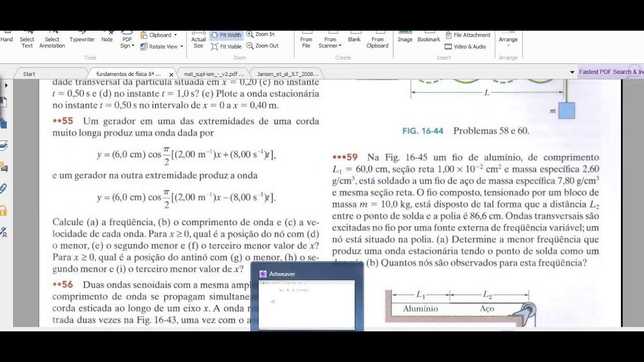Switch to mat_supl-ism_-_v2.pdf tab

click(214, 74)
